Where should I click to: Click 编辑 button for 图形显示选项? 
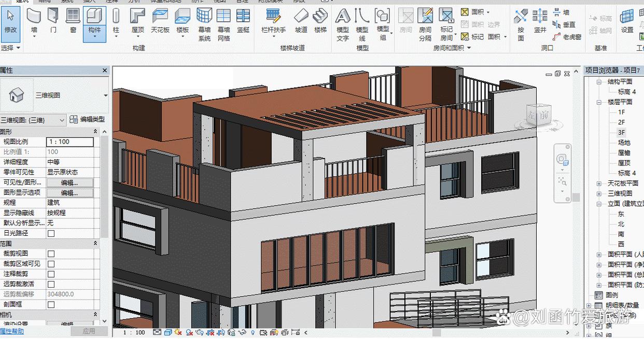click(x=70, y=193)
